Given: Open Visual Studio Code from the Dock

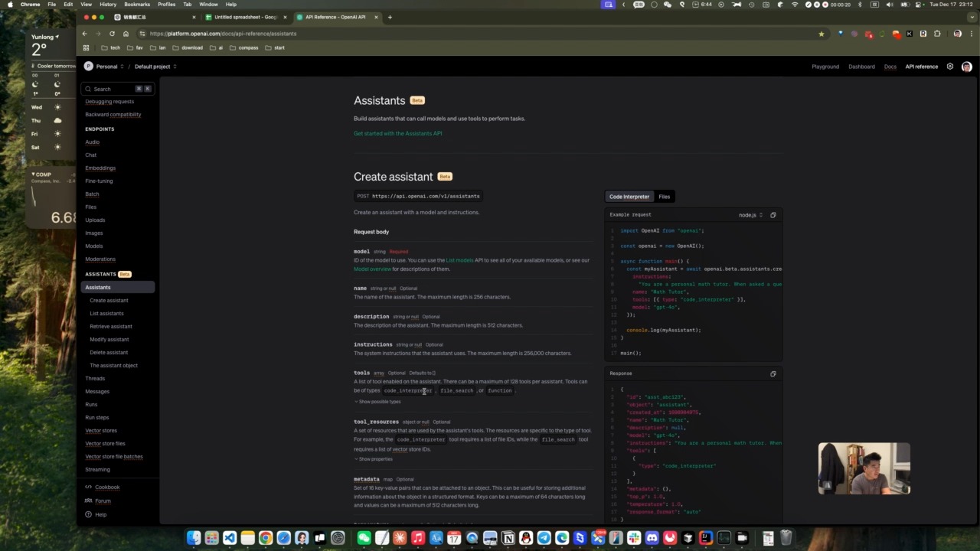Looking at the screenshot, I should (x=230, y=538).
